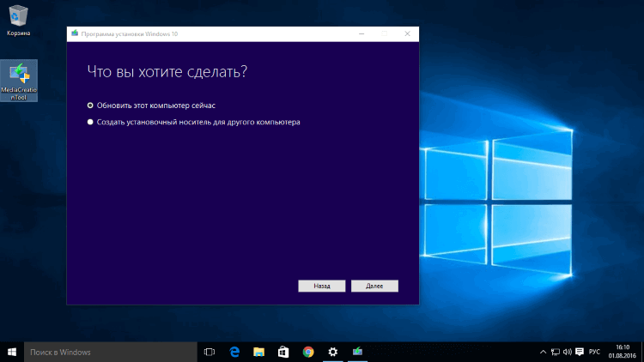The image size is (644, 362).
Task: Launch Google Chrome from taskbar
Action: point(308,353)
